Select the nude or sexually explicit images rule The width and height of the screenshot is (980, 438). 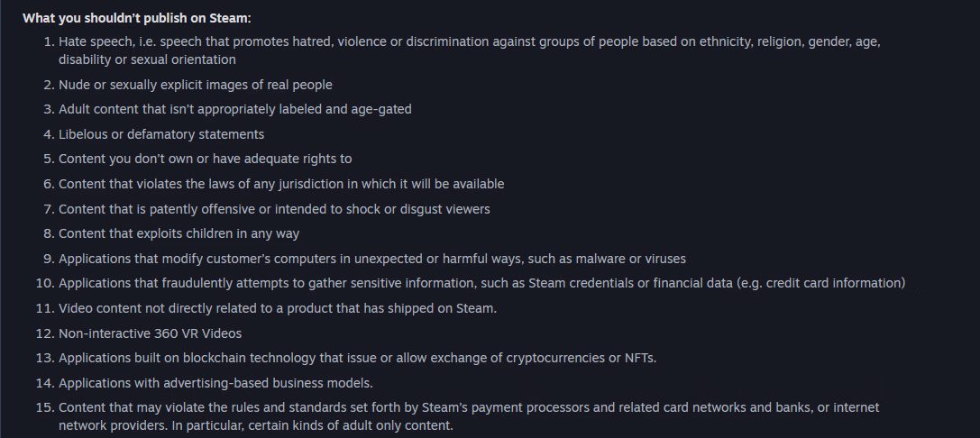196,85
